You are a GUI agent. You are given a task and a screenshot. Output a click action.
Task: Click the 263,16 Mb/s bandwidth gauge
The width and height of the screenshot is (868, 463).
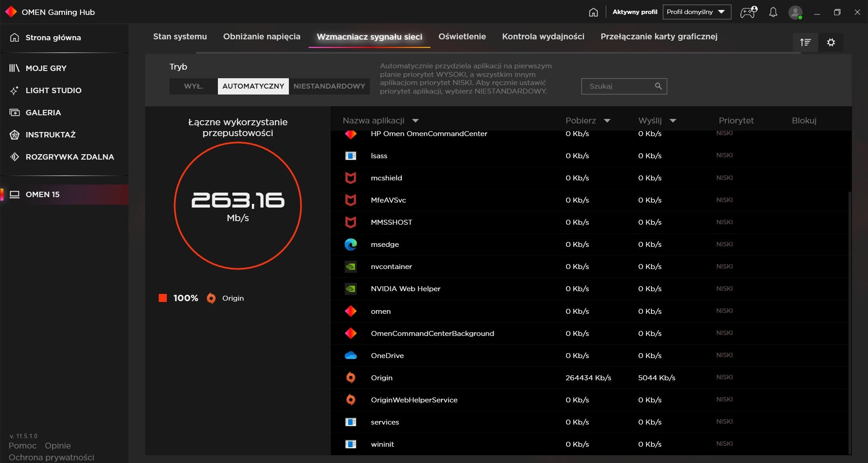(x=238, y=206)
